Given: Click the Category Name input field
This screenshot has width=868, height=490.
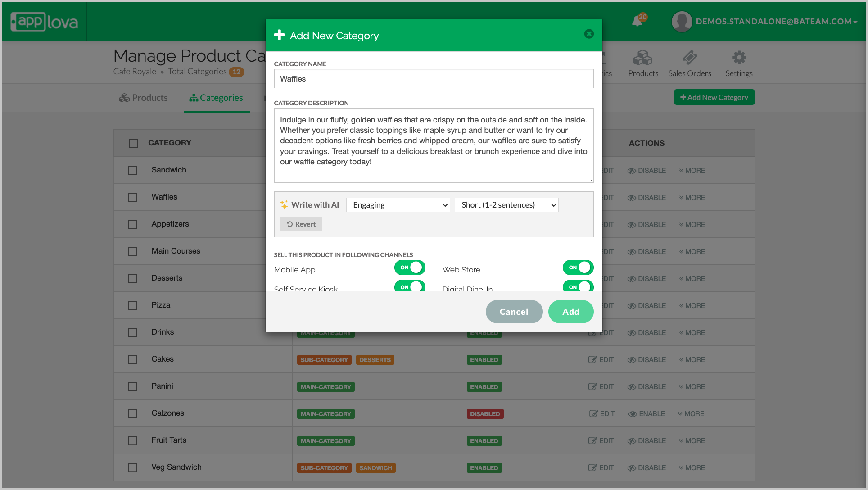Looking at the screenshot, I should point(433,79).
